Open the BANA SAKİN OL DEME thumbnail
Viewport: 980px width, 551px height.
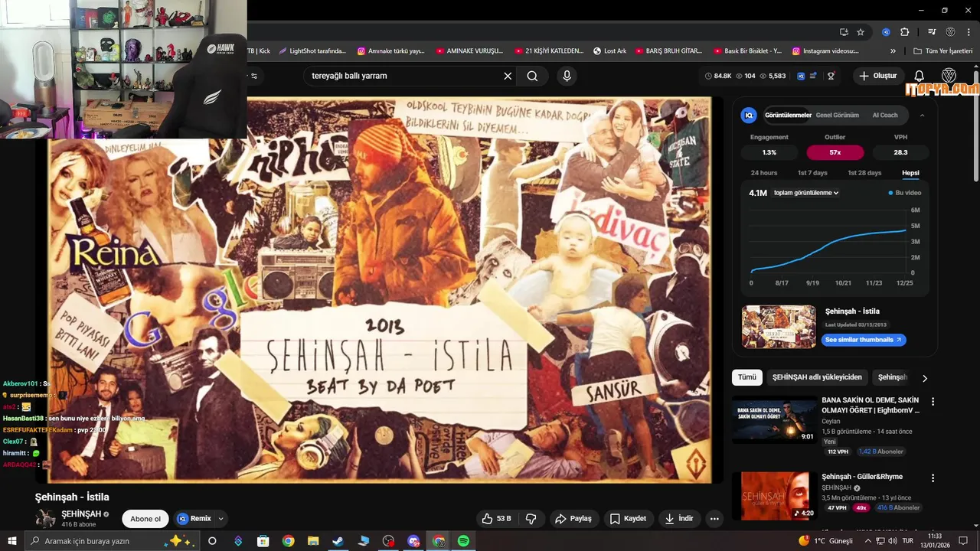775,419
